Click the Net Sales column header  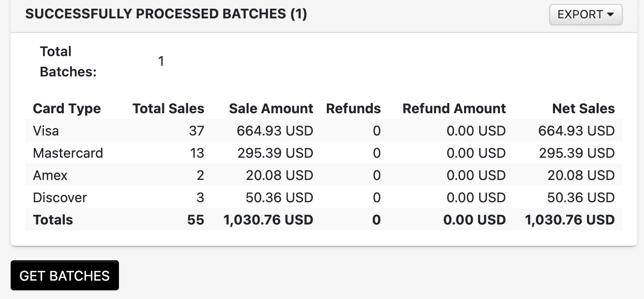point(584,108)
